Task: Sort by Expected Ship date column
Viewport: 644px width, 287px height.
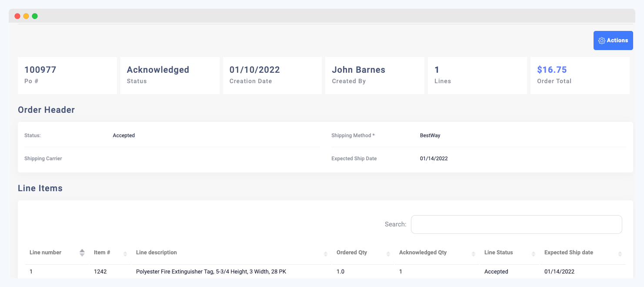Action: point(620,253)
